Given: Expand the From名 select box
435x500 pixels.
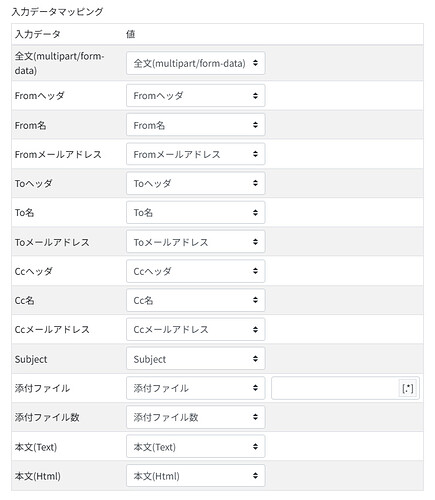Looking at the screenshot, I should coord(196,125).
